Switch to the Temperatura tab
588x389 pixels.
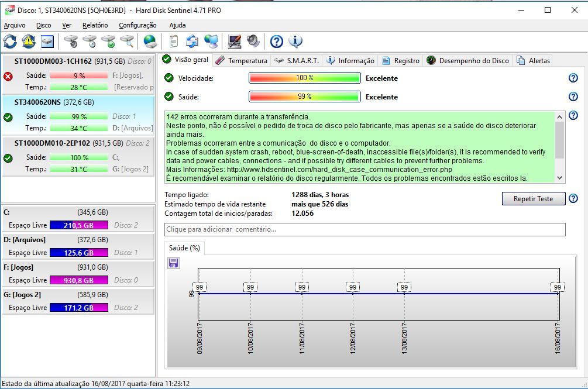point(242,61)
